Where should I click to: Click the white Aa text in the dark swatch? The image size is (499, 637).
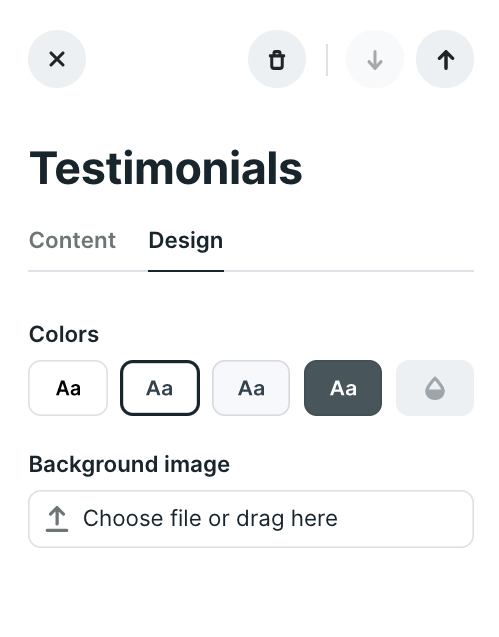click(343, 388)
